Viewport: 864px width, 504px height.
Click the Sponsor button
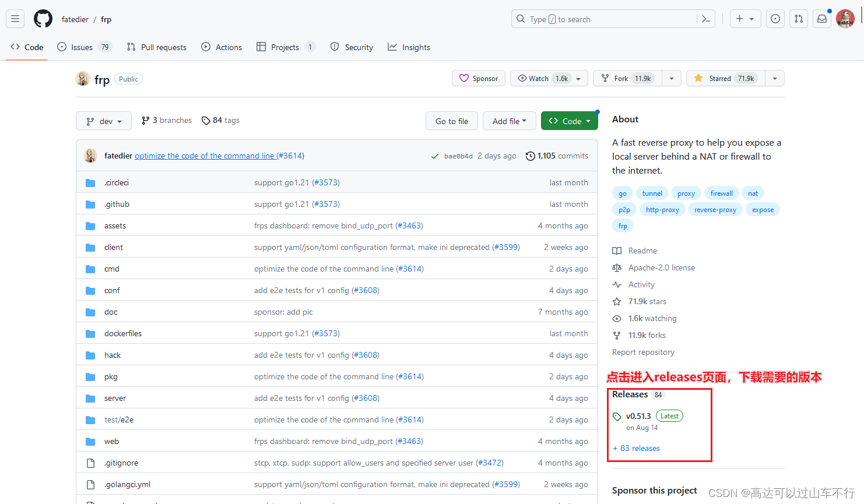(x=479, y=78)
